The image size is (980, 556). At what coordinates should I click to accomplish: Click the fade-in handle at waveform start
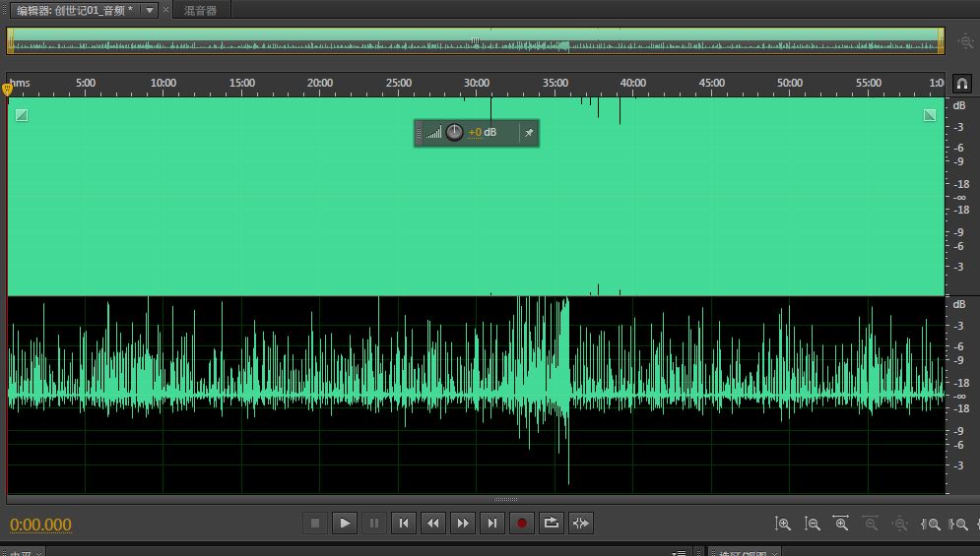[x=22, y=115]
